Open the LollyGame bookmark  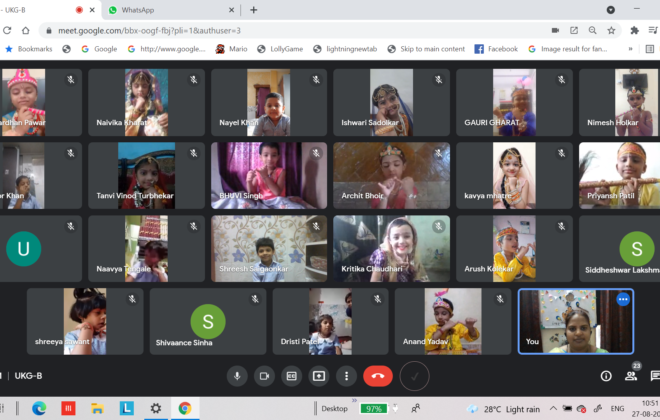point(280,49)
